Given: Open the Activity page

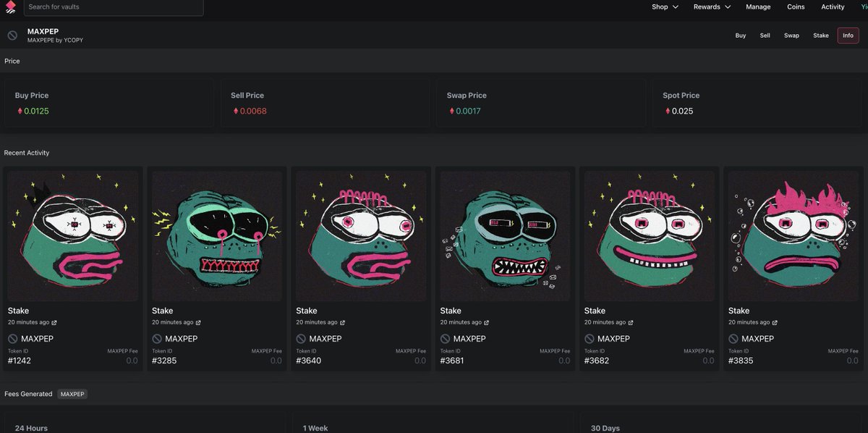Looking at the screenshot, I should [x=833, y=7].
